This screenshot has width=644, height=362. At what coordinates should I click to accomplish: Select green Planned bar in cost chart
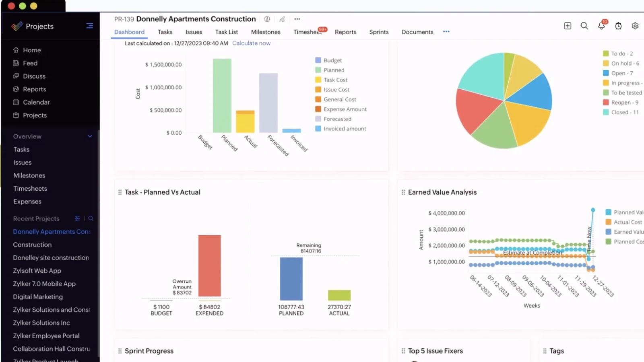click(x=222, y=96)
